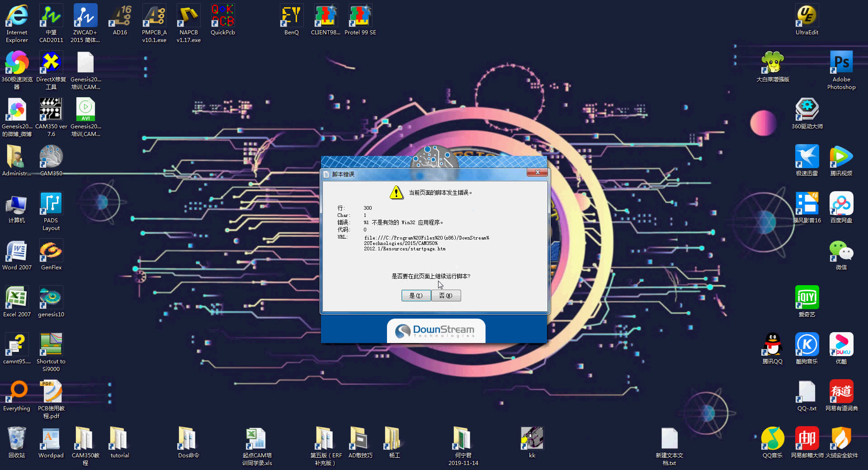Open UltraEdit from the desktop
The height and width of the screenshot is (470, 868).
[x=807, y=16]
